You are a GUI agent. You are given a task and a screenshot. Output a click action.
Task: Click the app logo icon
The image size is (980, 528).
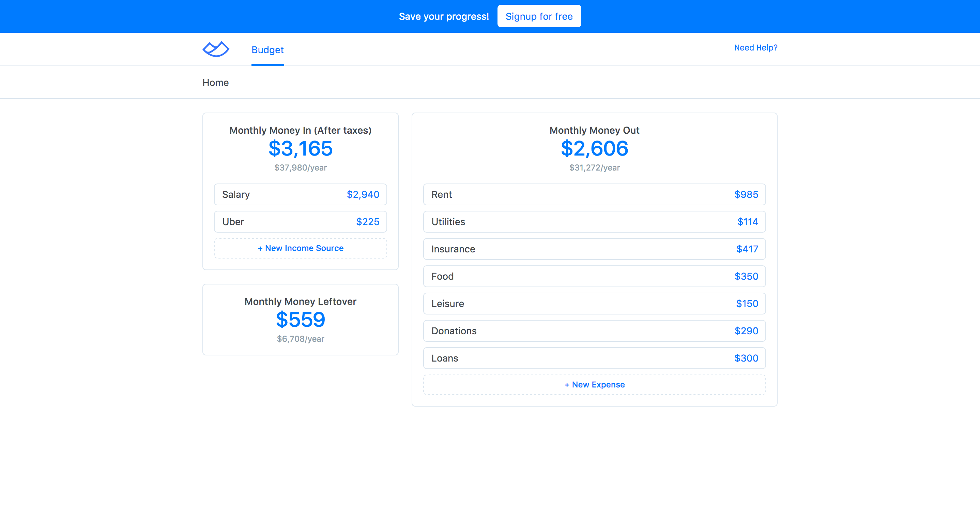click(216, 49)
